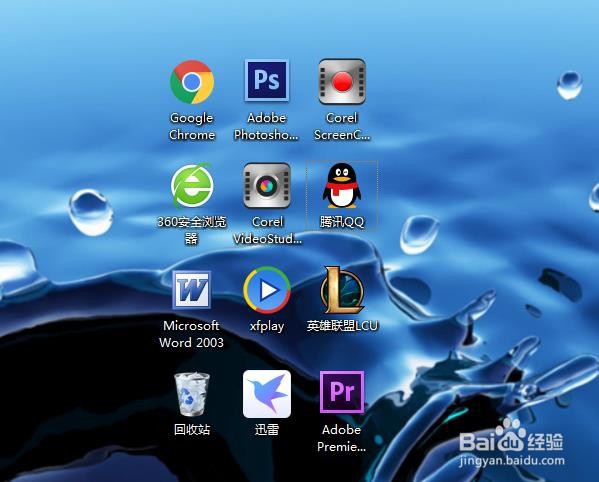Click the 'Corel ScreenC...' label text
This screenshot has width=599, height=482.
pyautogui.click(x=342, y=126)
